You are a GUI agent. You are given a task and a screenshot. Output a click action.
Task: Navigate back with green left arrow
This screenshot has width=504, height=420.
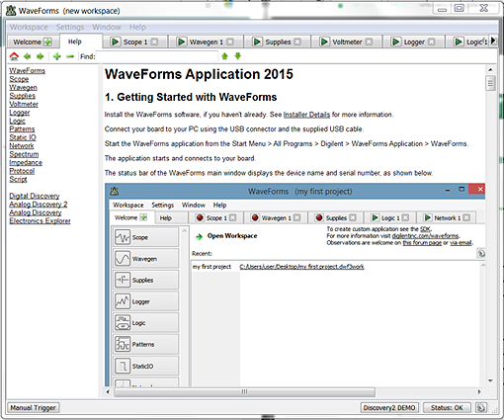pos(28,56)
